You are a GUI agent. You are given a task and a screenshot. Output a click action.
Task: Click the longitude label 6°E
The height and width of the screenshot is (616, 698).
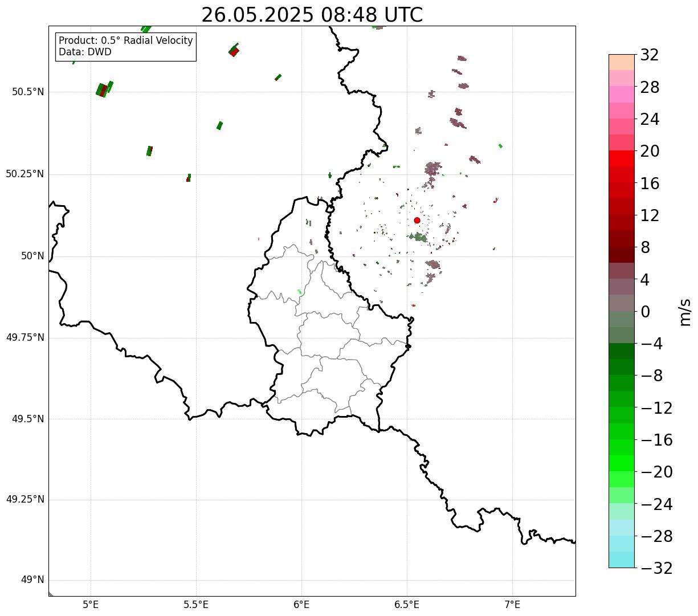(301, 605)
